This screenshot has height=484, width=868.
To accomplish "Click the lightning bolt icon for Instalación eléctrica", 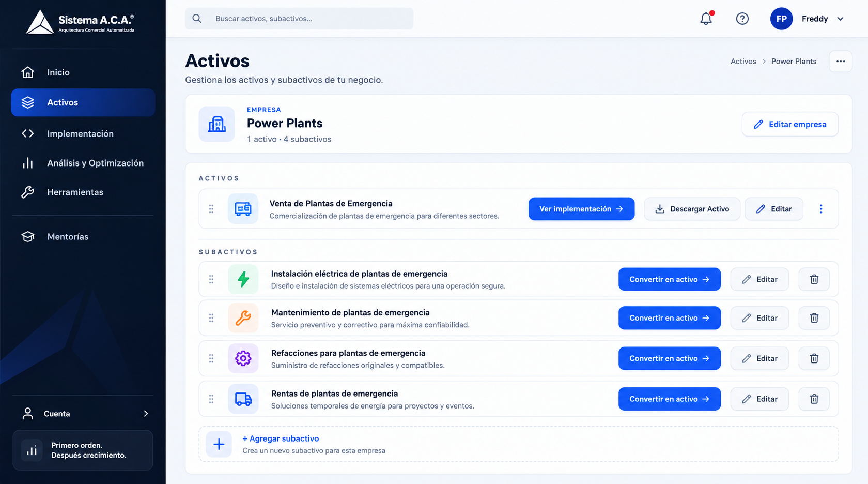I will pyautogui.click(x=243, y=279).
